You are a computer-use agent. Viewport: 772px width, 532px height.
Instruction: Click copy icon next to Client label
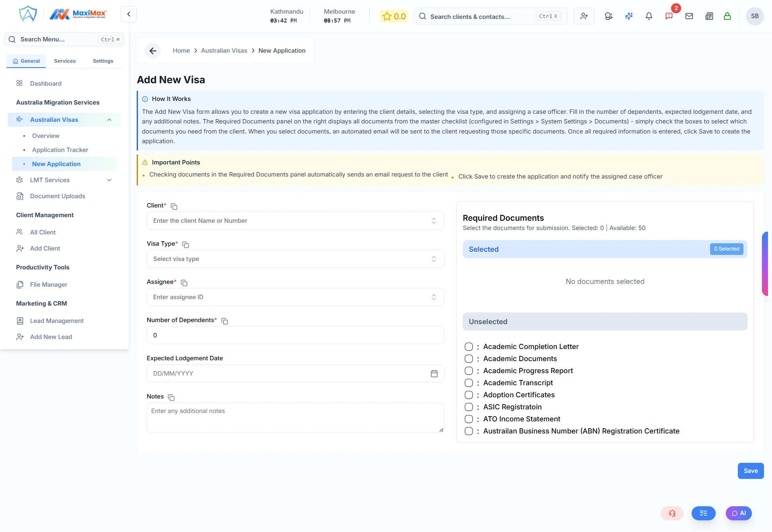pyautogui.click(x=174, y=206)
